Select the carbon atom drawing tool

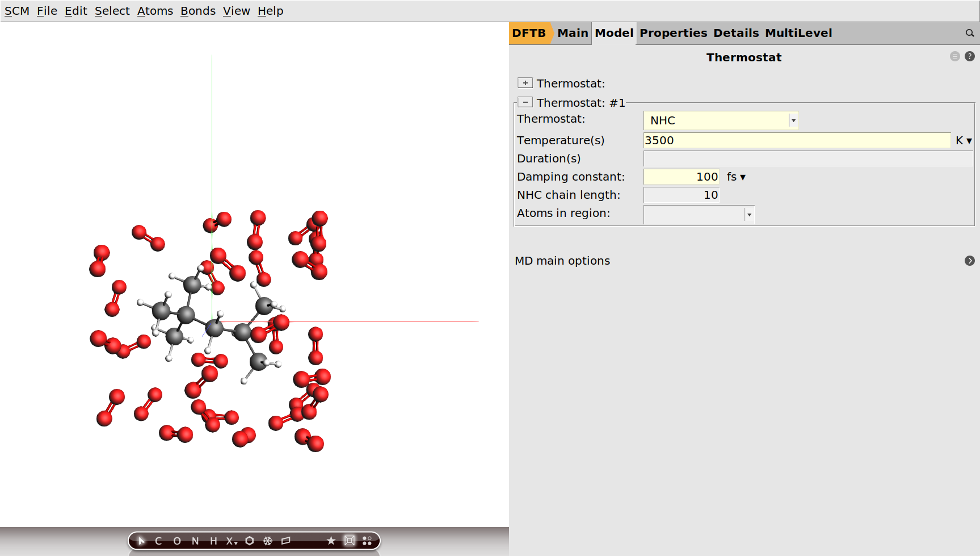point(159,541)
